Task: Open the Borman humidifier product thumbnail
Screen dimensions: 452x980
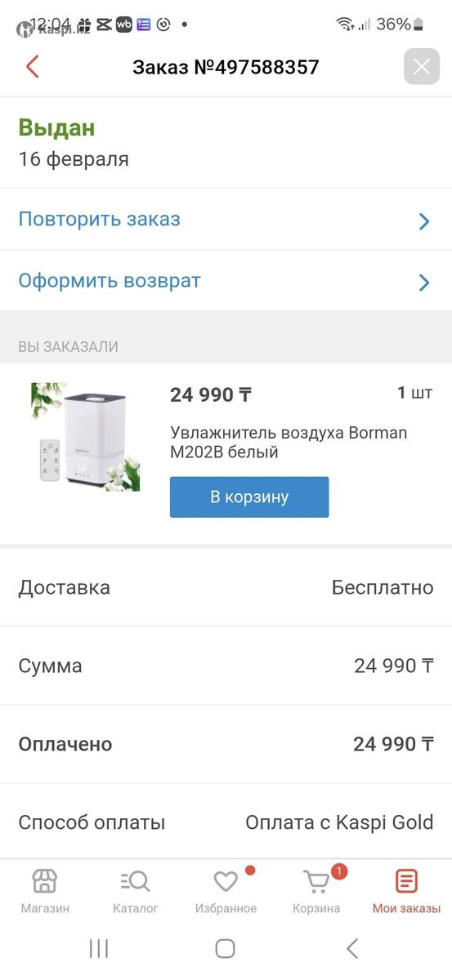Action: pyautogui.click(x=86, y=437)
